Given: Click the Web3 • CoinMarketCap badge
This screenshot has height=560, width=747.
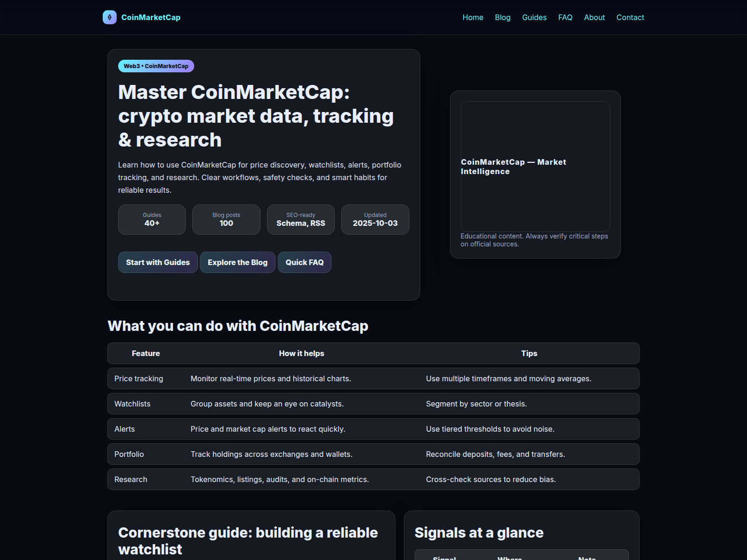Looking at the screenshot, I should click(x=156, y=66).
